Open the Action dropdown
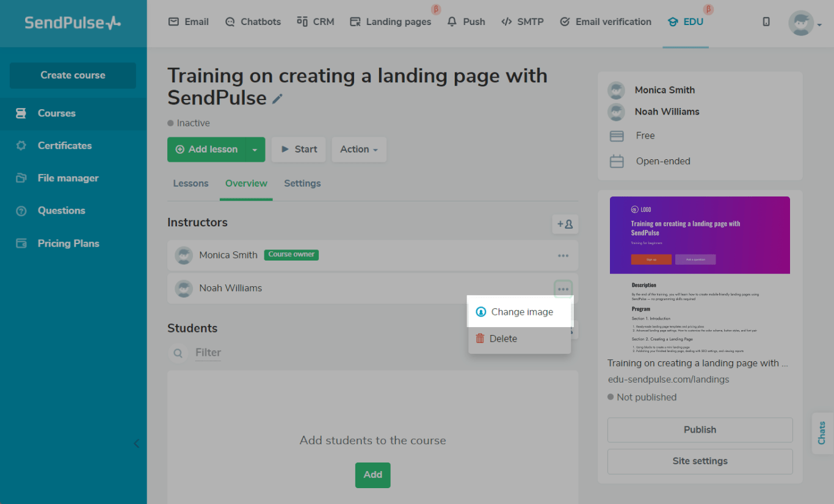 point(358,149)
